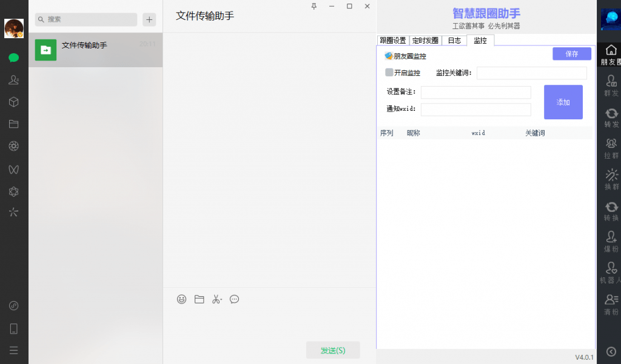Screen dimensions: 621x364
Task: Switch to the 跟圈设置 tab
Action: point(393,41)
